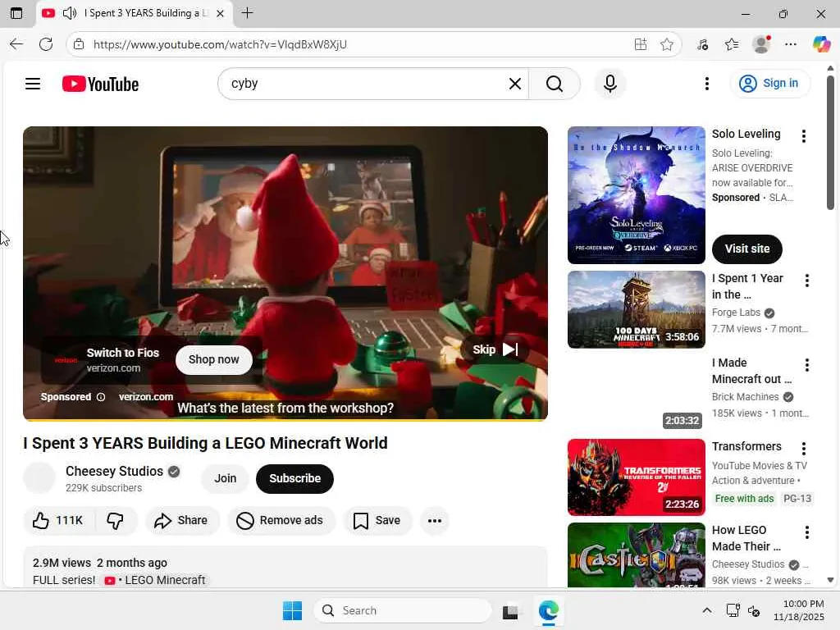The image size is (840, 630).
Task: Close the YouTube tab
Action: (220, 13)
